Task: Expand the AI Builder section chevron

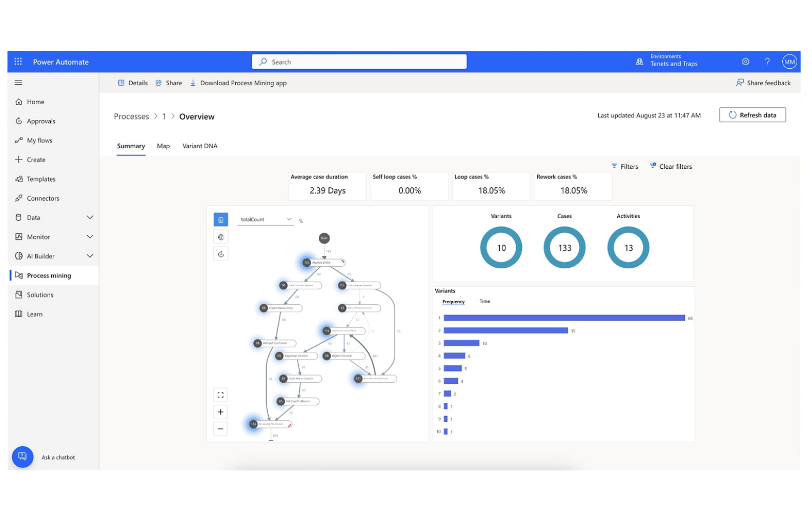Action: coord(90,256)
